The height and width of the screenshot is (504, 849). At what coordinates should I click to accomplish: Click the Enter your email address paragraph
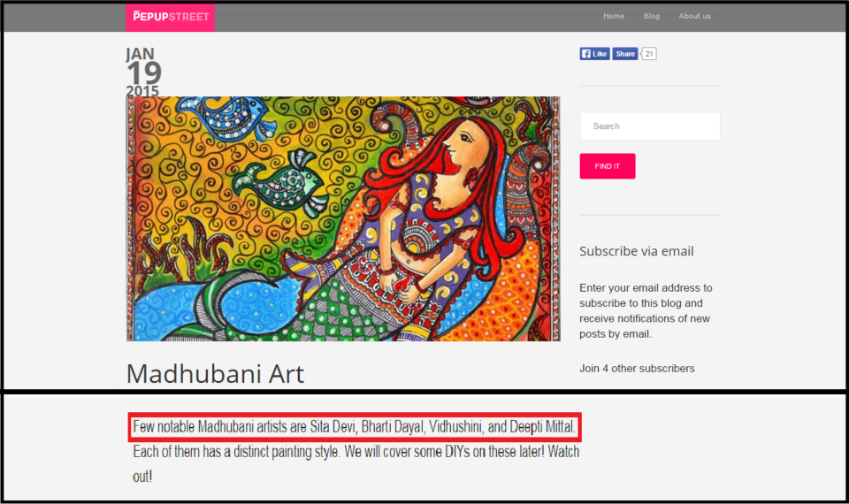click(646, 310)
